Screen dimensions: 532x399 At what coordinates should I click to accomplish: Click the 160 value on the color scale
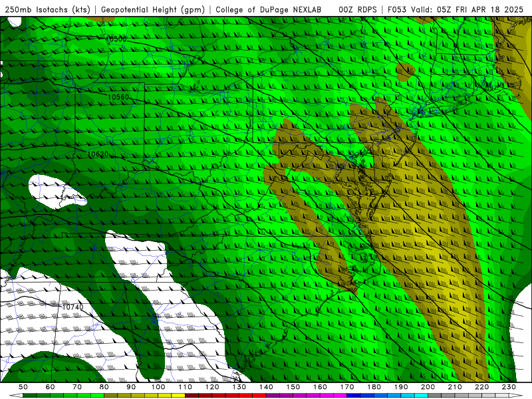tap(321, 387)
